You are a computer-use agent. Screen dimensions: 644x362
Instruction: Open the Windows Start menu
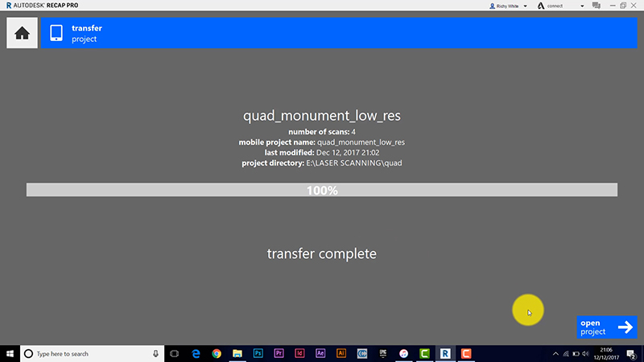click(10, 353)
